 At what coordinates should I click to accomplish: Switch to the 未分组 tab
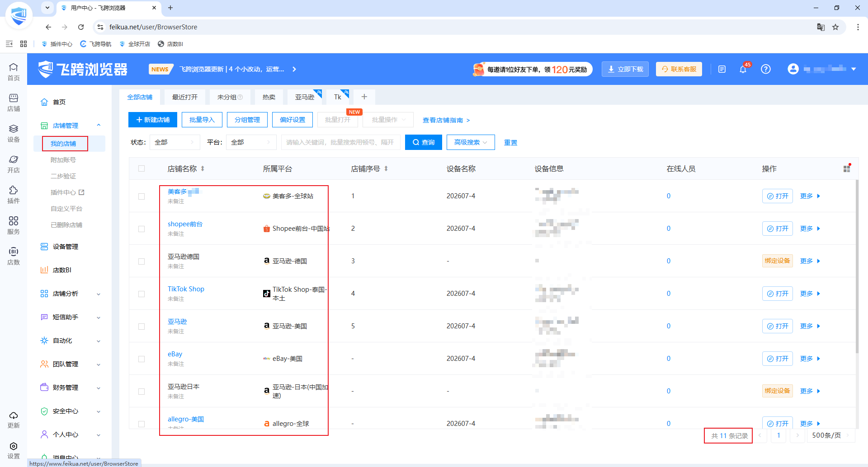230,97
